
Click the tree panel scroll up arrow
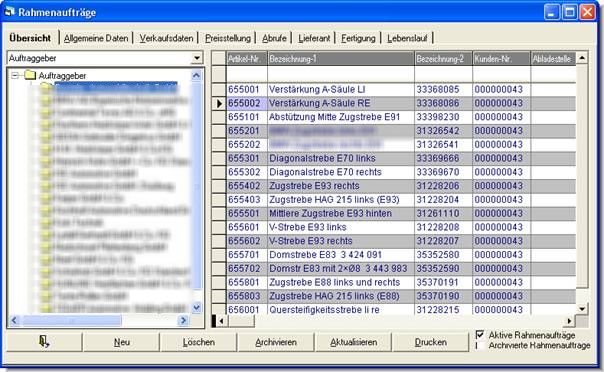(196, 75)
